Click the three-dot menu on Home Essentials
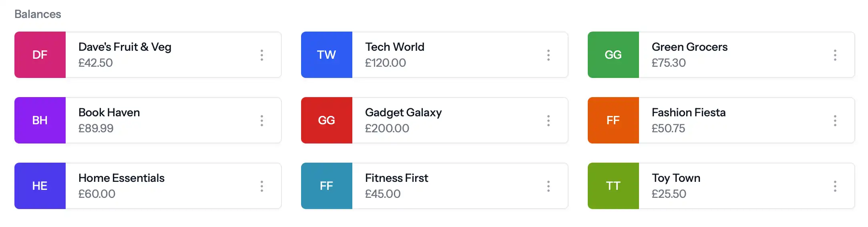Viewport: 868px width, 227px height. point(261,186)
